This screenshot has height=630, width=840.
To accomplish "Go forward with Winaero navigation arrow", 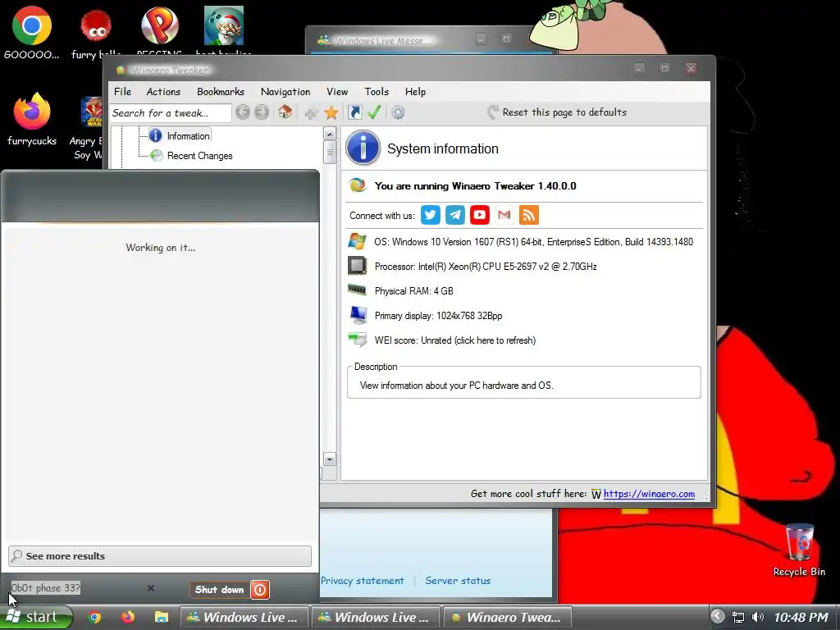I will tap(262, 112).
